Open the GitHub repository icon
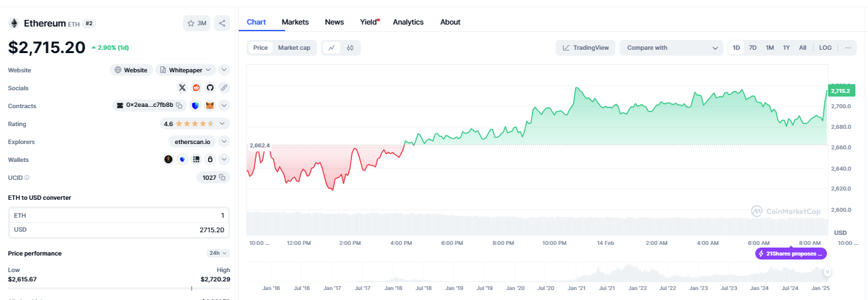This screenshot has width=868, height=300. coord(210,88)
